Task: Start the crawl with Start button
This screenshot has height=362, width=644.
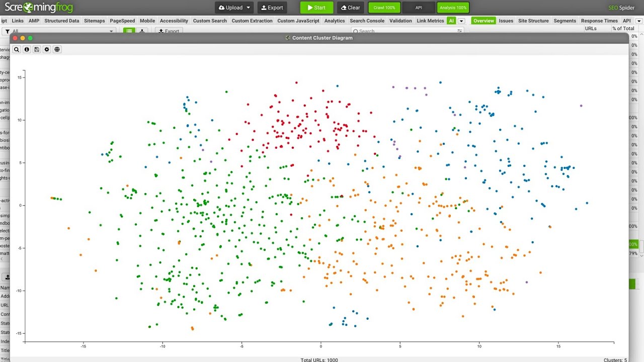Action: coord(316,8)
